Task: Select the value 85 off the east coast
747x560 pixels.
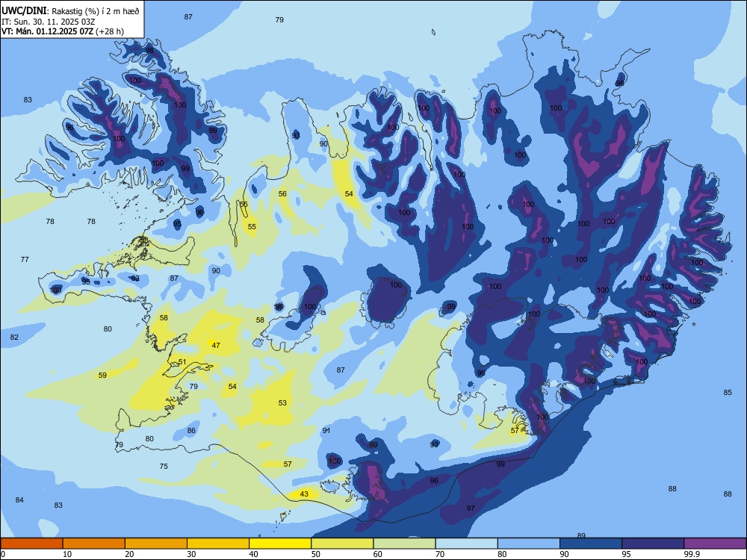Action: click(x=728, y=393)
